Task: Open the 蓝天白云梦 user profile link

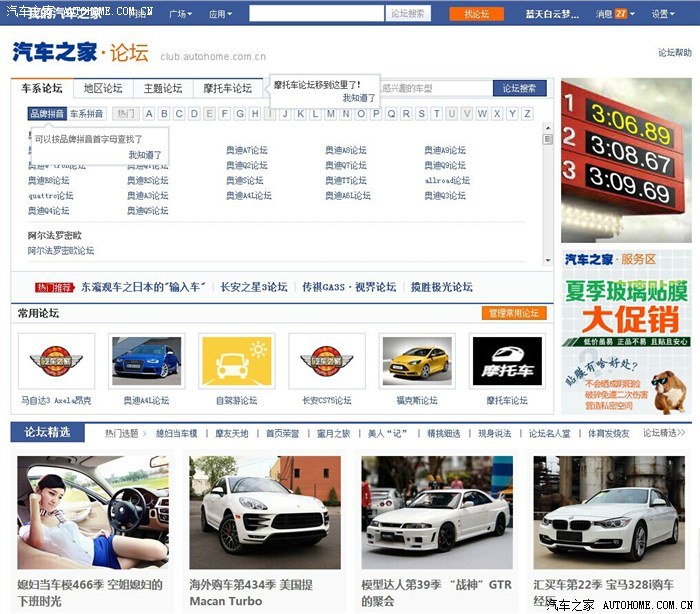Action: pos(552,14)
